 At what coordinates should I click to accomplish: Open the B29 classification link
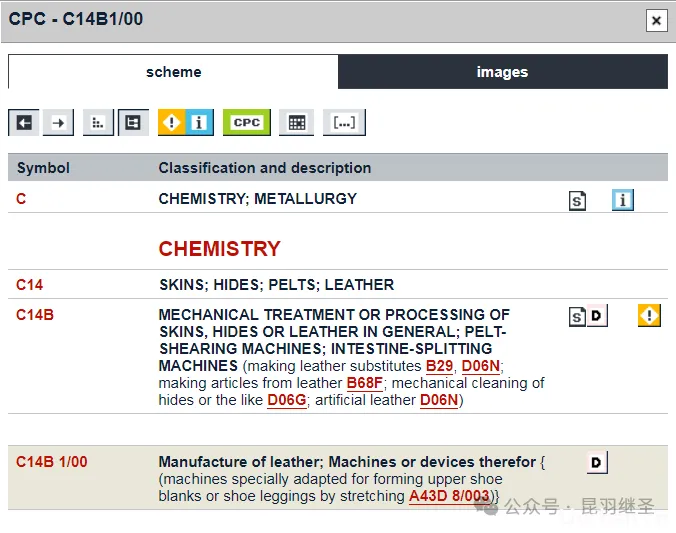[439, 366]
